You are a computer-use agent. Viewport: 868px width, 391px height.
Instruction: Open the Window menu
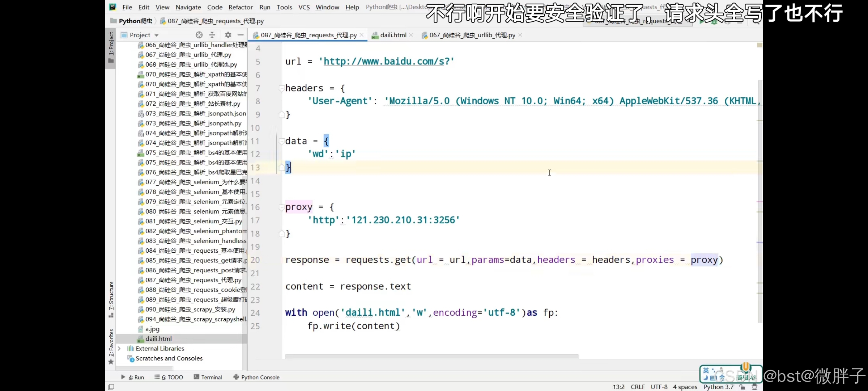pyautogui.click(x=327, y=7)
